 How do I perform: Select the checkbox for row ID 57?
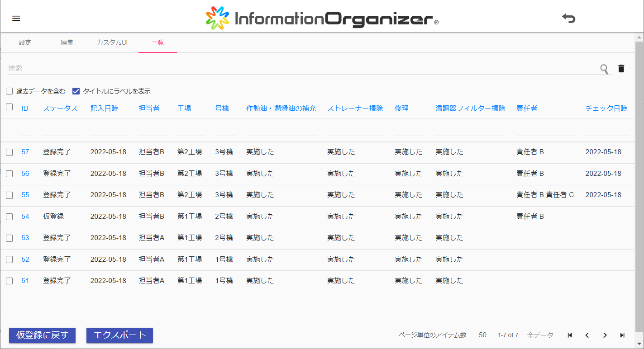click(10, 152)
